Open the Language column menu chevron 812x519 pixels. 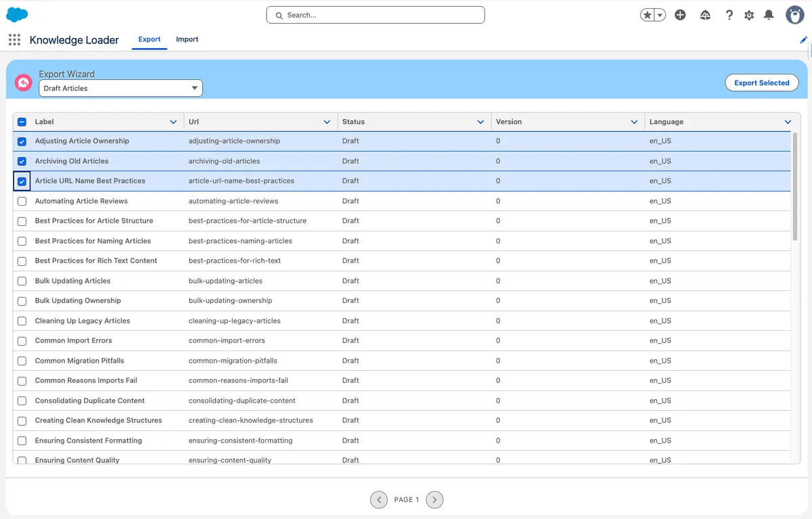coord(788,122)
